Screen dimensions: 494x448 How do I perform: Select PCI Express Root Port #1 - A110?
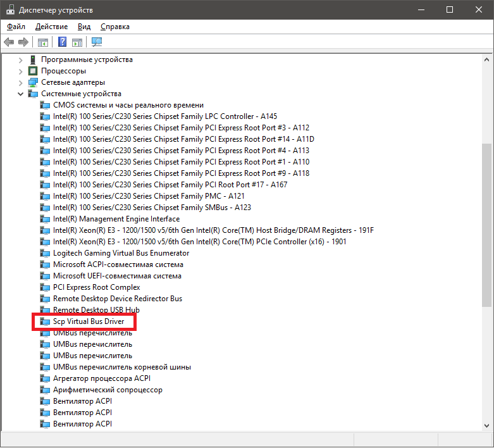181,162
